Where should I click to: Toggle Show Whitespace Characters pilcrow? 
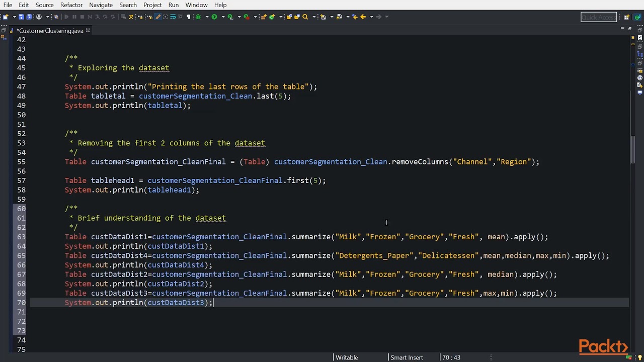click(188, 17)
